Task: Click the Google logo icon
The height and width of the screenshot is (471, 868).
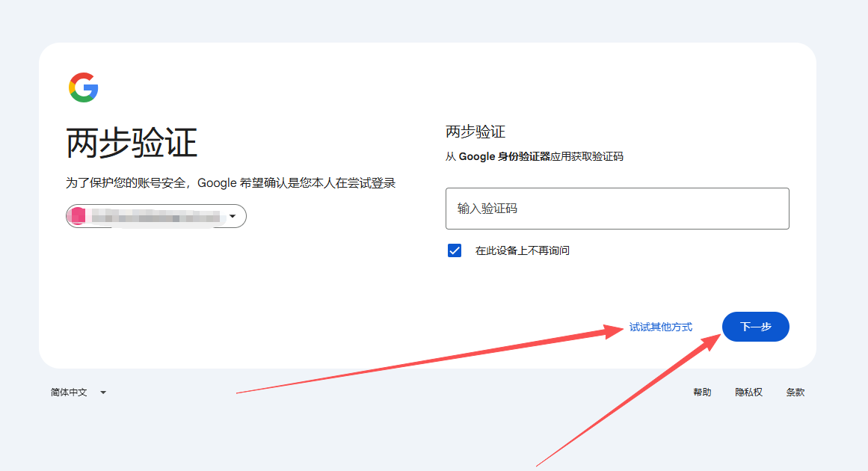Action: point(84,87)
